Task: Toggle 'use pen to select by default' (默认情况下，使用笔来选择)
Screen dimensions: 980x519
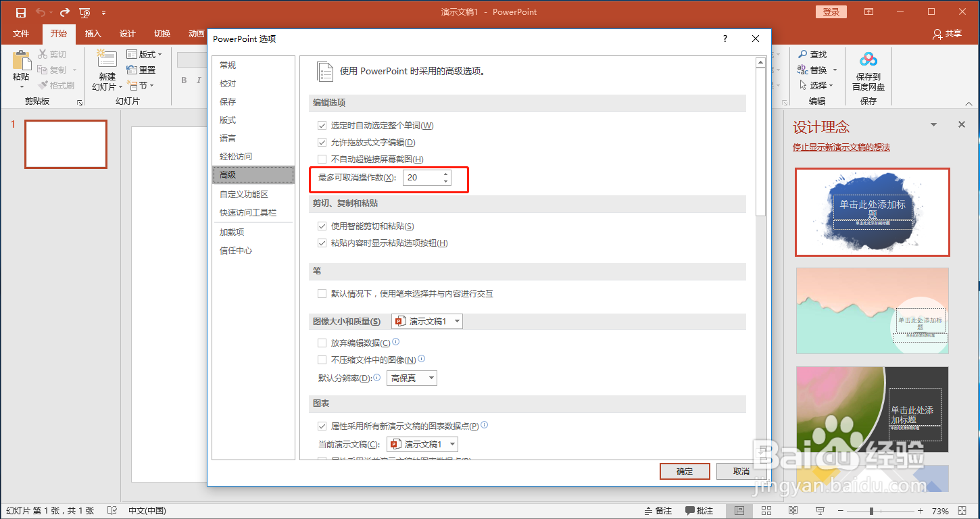Action: (x=322, y=294)
